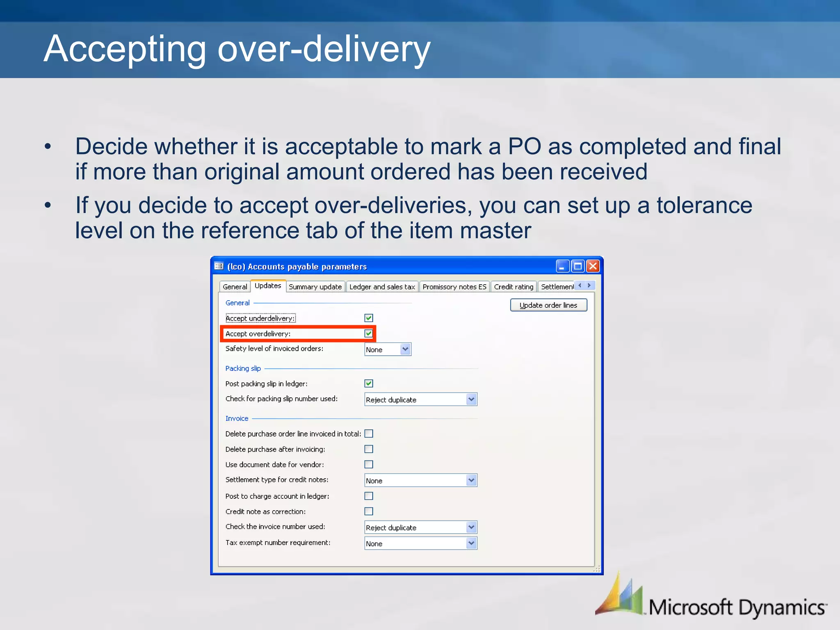
Task: Toggle the Accept underdelivery checkbox
Action: click(369, 318)
